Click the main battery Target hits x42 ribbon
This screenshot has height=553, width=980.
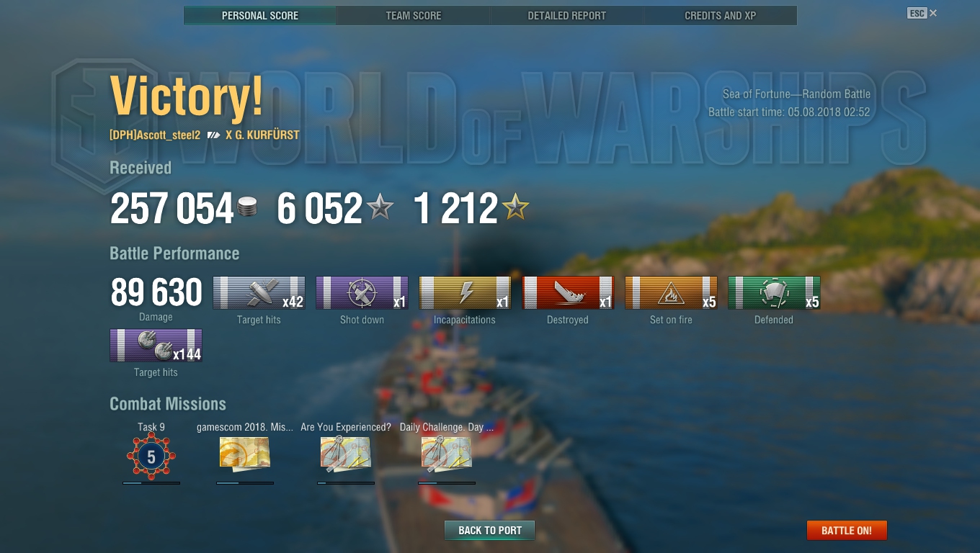[x=259, y=293]
